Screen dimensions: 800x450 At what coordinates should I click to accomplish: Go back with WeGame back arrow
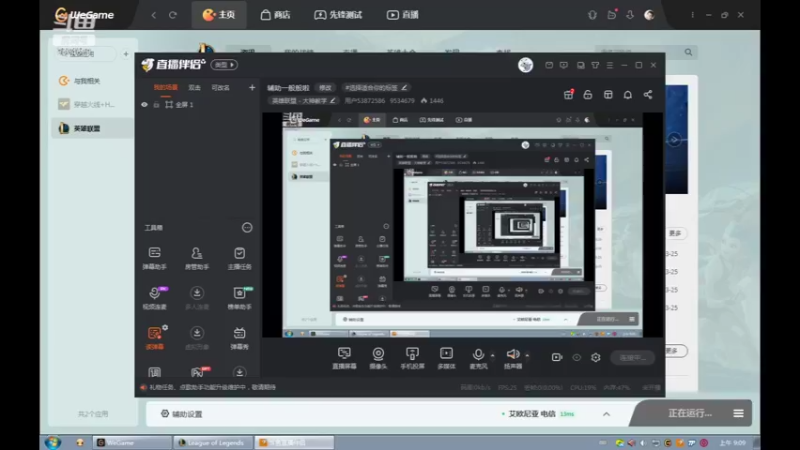pyautogui.click(x=154, y=15)
